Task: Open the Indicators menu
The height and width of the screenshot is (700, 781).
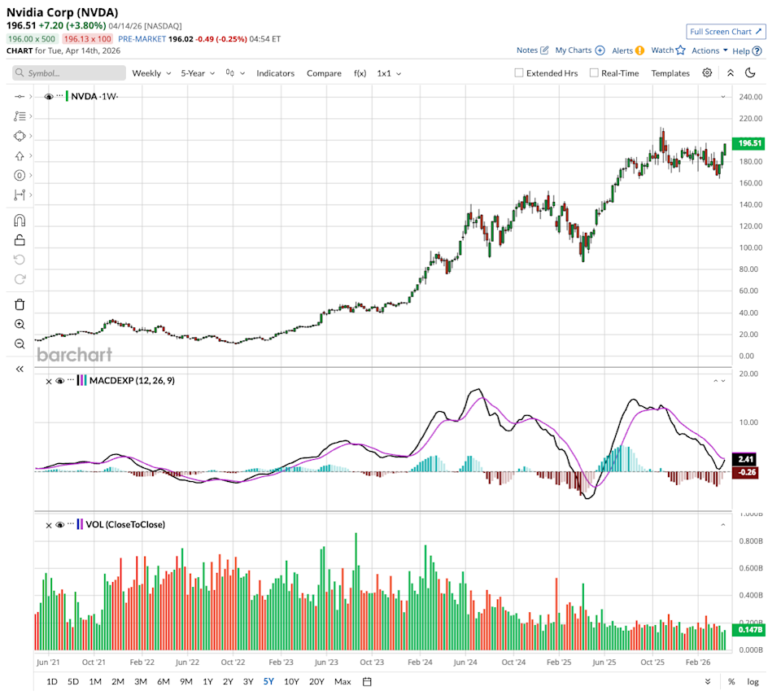Action: click(275, 73)
